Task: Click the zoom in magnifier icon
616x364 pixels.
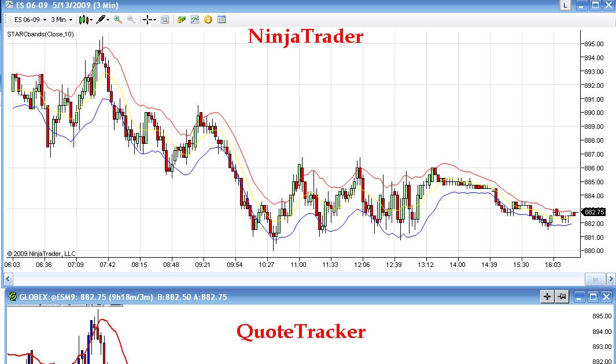Action: [117, 20]
